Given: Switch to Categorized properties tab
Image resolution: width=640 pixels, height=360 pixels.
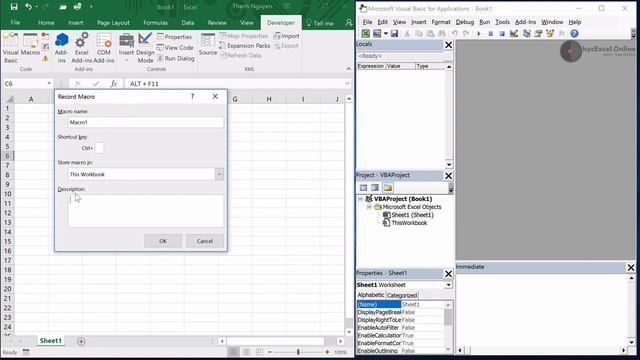Looking at the screenshot, I should pyautogui.click(x=402, y=295).
